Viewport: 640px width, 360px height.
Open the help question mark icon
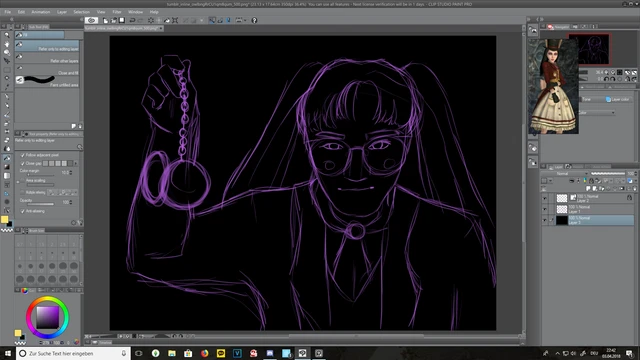[x=254, y=20]
